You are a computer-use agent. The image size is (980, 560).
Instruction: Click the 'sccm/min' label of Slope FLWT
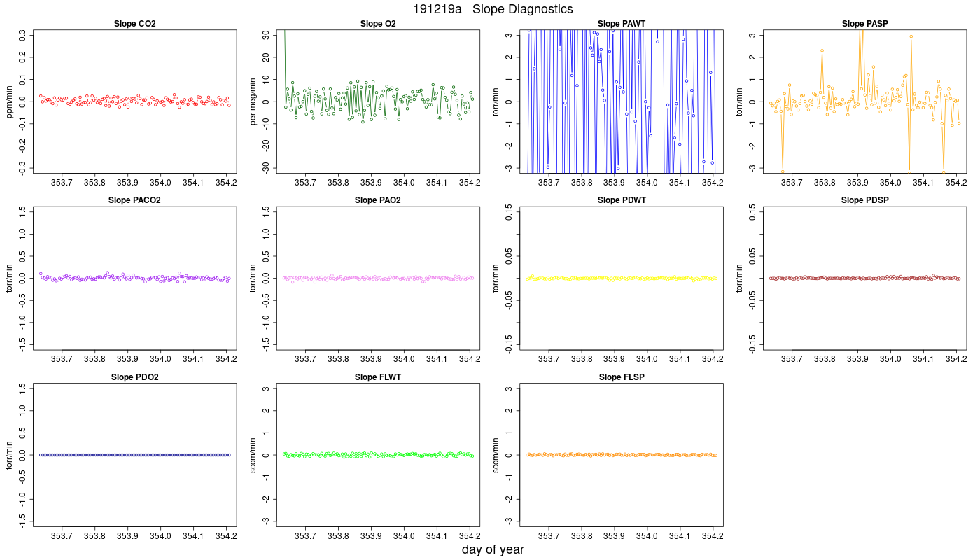click(253, 455)
